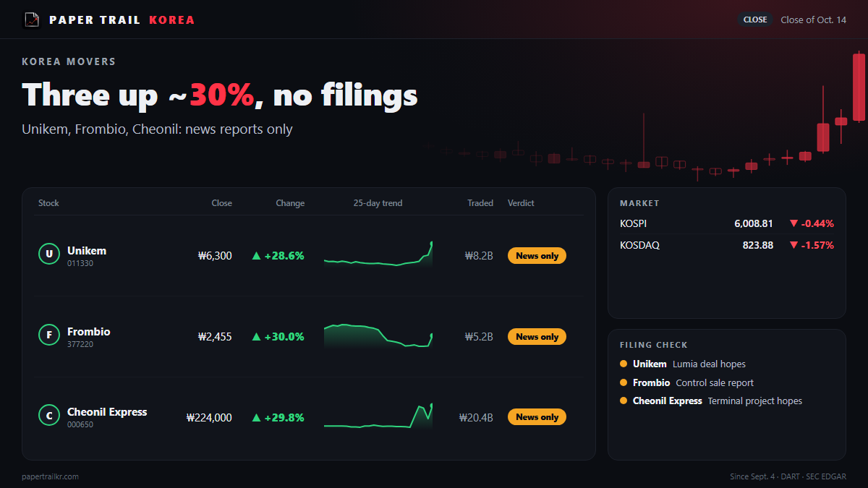Click the orange bullet beside Unikem filing check

tap(624, 364)
